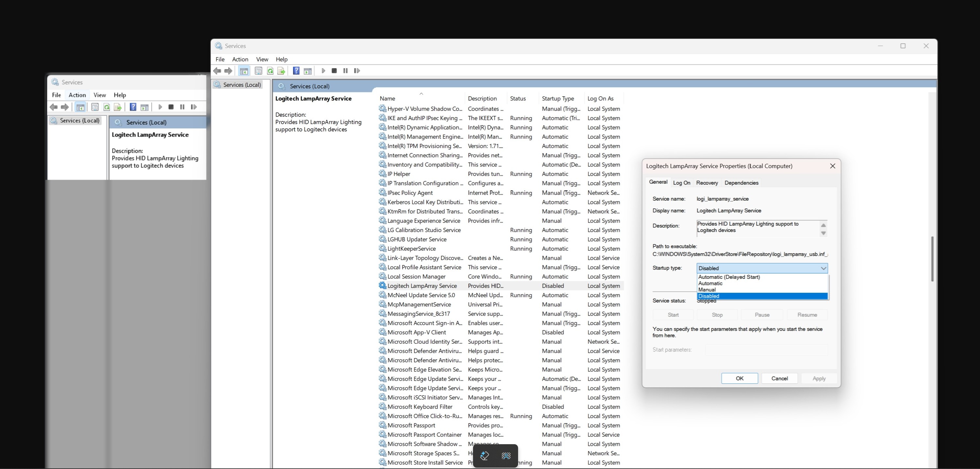Open the Help menu in main Services window
Image resolution: width=980 pixels, height=469 pixels.
[282, 59]
